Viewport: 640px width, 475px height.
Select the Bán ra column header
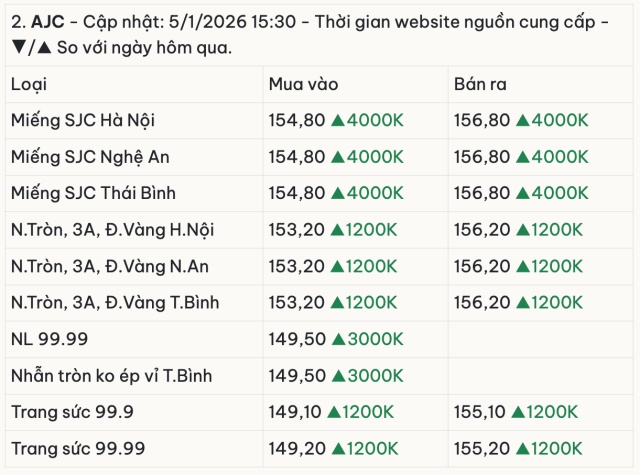pos(480,84)
